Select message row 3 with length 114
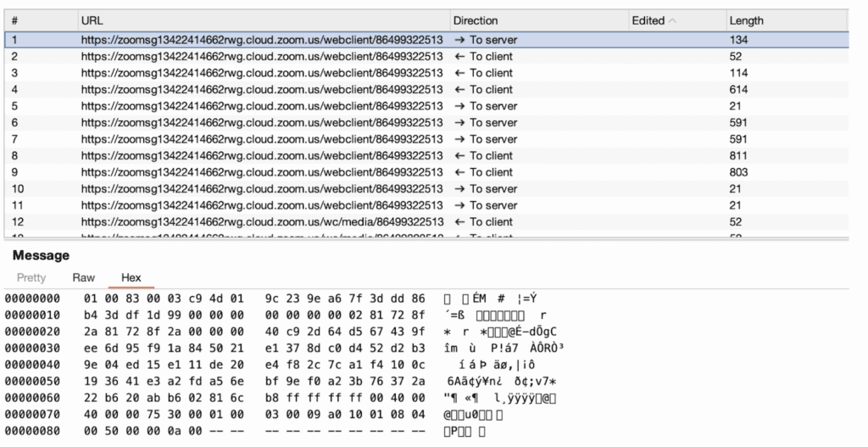The height and width of the screenshot is (447, 868). [426, 73]
